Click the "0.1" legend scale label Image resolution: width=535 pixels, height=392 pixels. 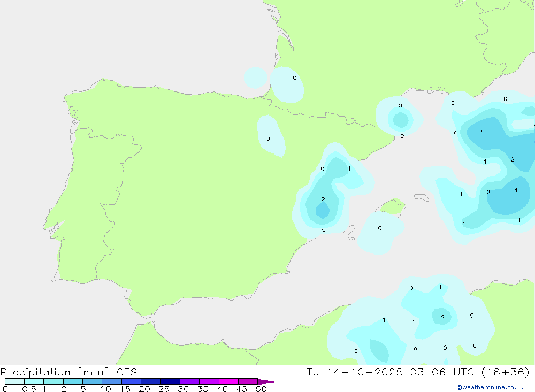(x=9, y=389)
